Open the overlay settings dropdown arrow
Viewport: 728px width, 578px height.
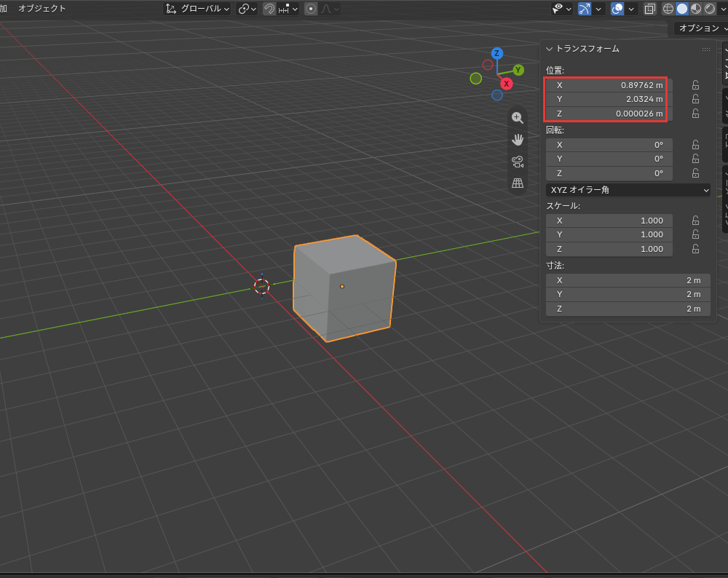click(x=631, y=9)
